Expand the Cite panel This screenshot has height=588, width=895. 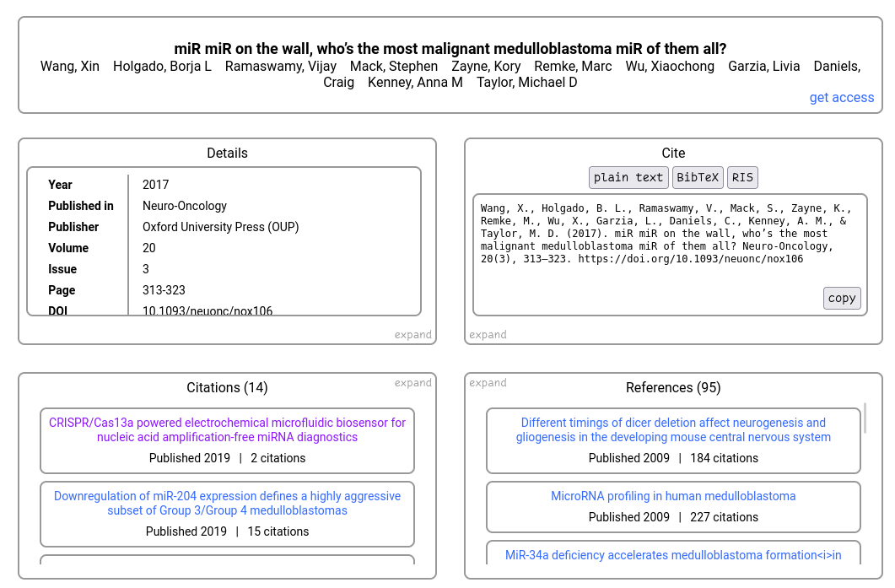click(x=488, y=334)
